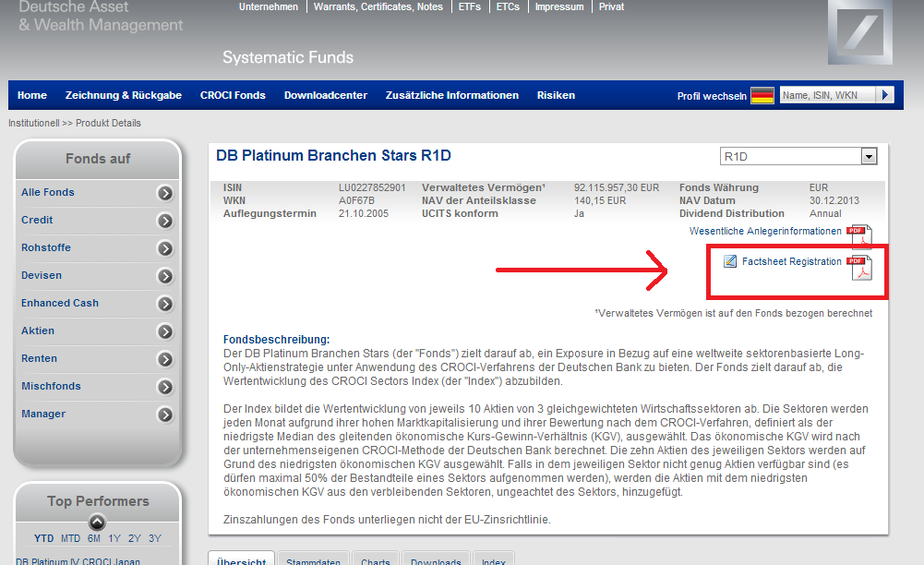Screen dimensions: 924x565
Task: Collapse Top Performers with chevron-up icon
Action: click(97, 522)
